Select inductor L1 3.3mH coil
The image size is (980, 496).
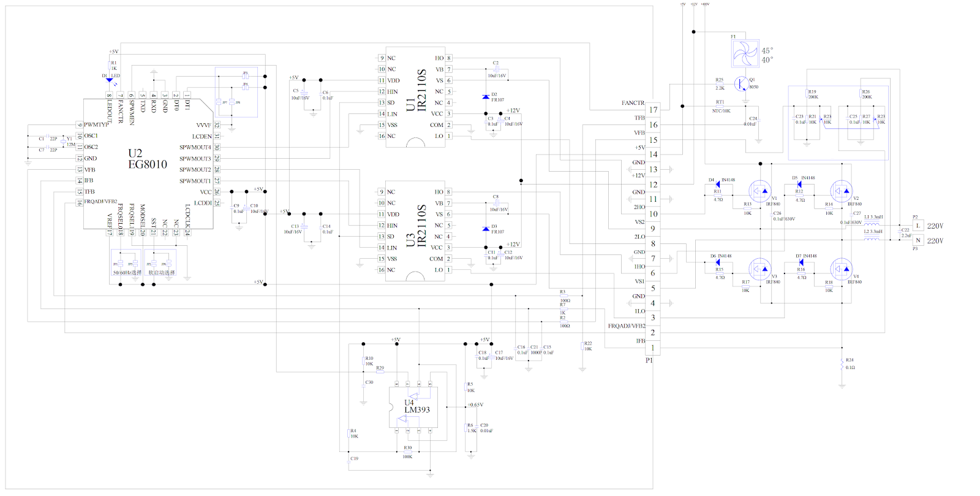pyautogui.click(x=872, y=224)
